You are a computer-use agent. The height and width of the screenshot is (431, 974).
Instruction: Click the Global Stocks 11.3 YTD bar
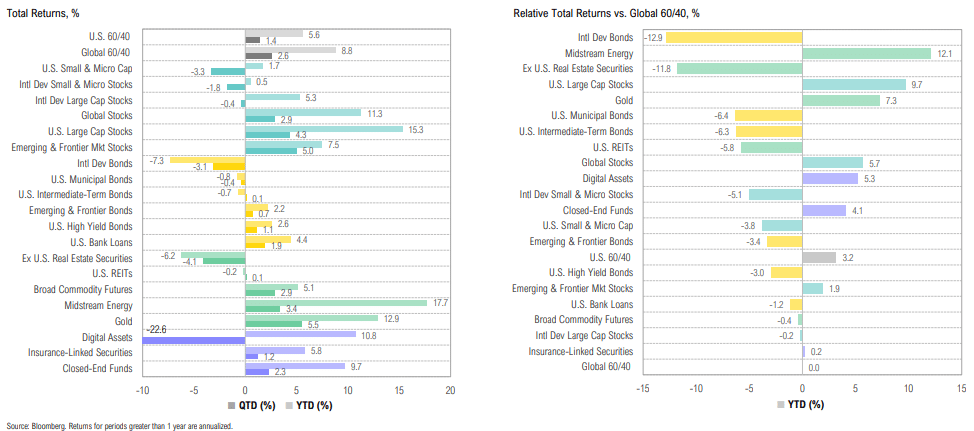coord(304,112)
